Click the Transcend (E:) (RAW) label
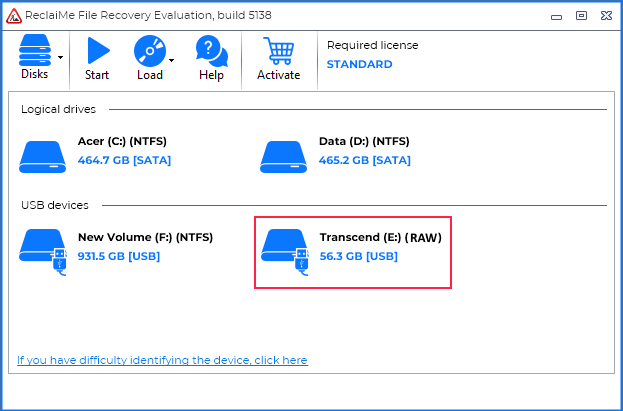The image size is (623, 411). click(381, 237)
